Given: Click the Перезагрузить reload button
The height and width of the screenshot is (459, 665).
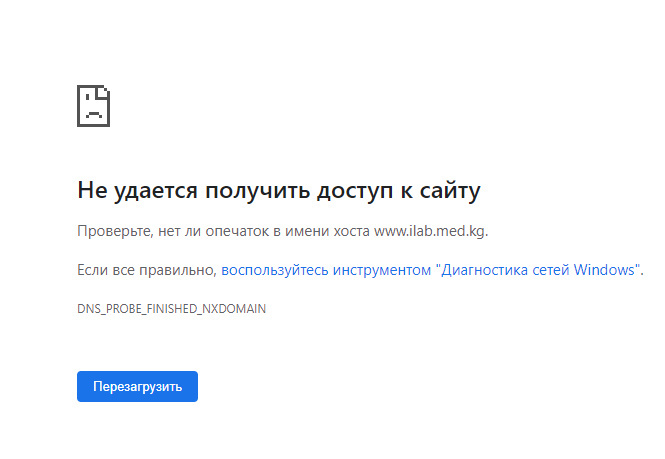Looking at the screenshot, I should (x=137, y=386).
